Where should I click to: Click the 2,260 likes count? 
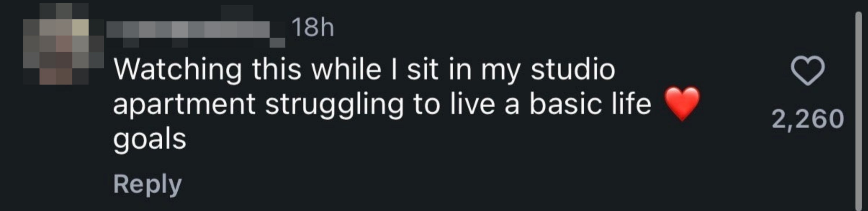point(808,119)
